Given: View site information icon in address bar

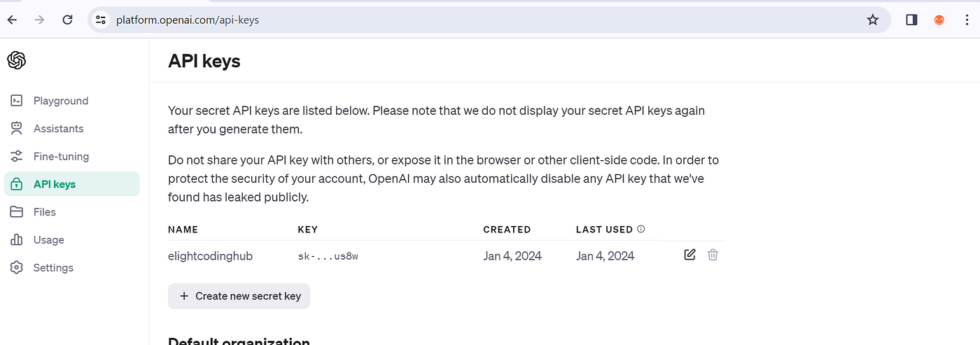Looking at the screenshot, I should [x=101, y=20].
